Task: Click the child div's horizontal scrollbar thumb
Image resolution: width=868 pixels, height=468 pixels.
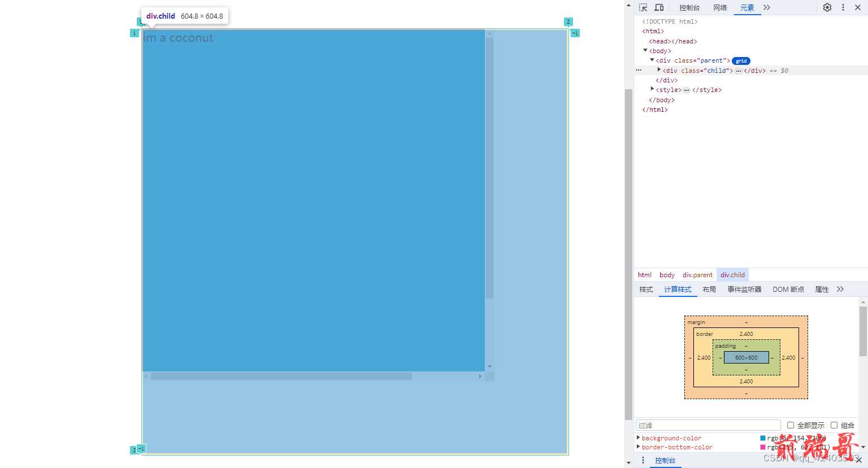Action: (x=281, y=376)
